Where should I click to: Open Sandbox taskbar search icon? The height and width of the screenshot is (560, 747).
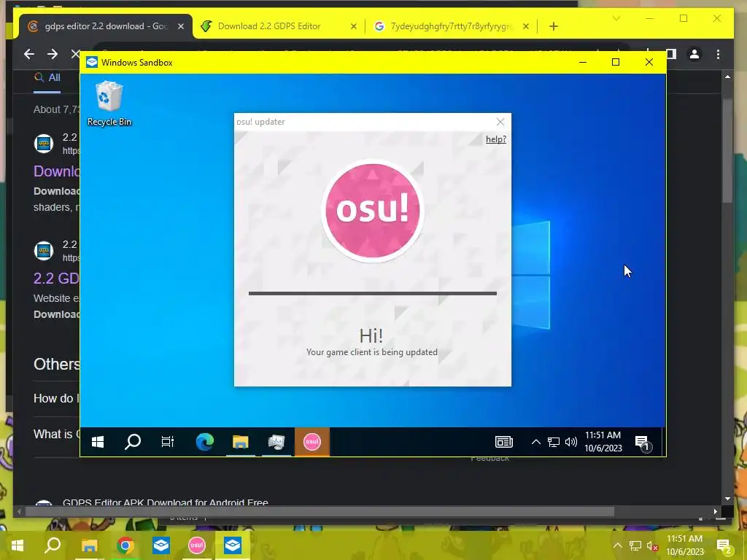(133, 442)
